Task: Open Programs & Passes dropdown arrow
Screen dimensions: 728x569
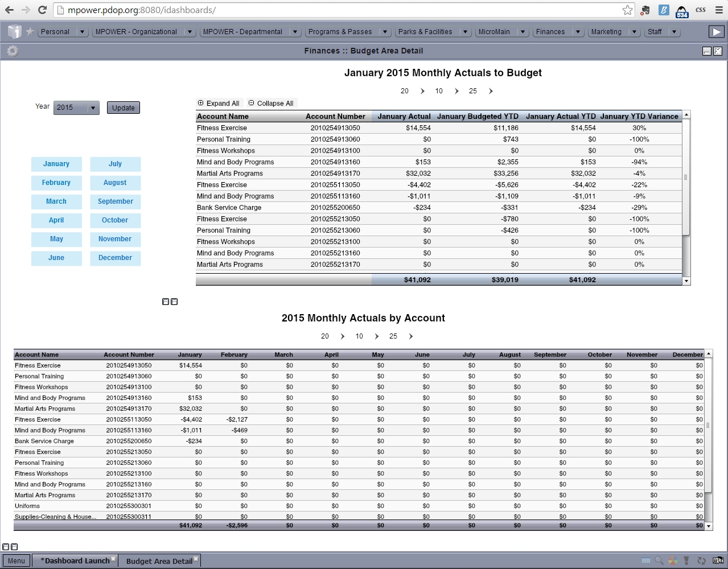Action: pos(385,32)
